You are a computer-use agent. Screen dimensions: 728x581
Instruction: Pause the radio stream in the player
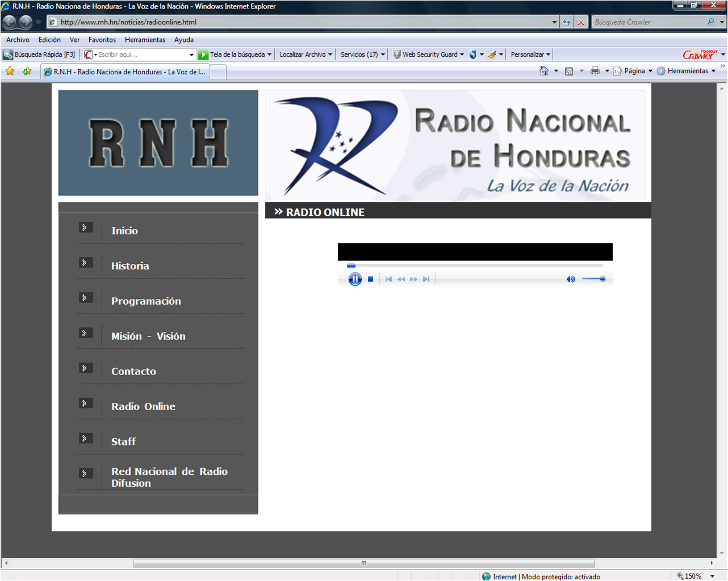point(355,279)
